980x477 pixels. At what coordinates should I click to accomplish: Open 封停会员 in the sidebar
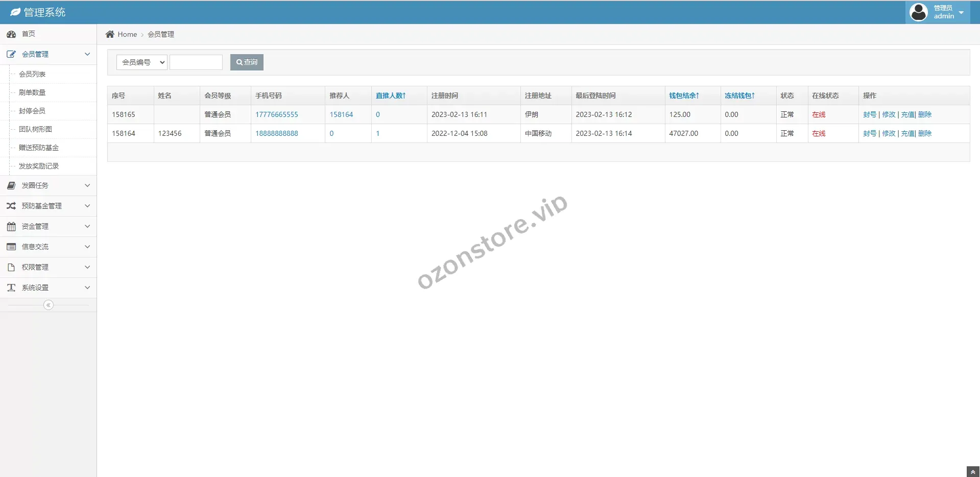coord(32,111)
